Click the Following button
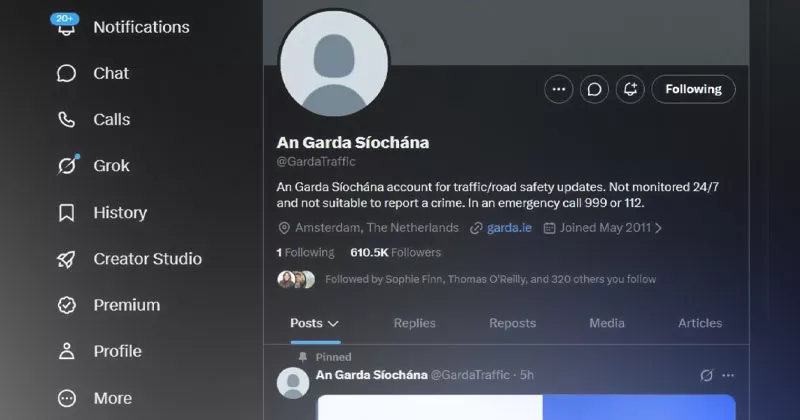 click(693, 89)
